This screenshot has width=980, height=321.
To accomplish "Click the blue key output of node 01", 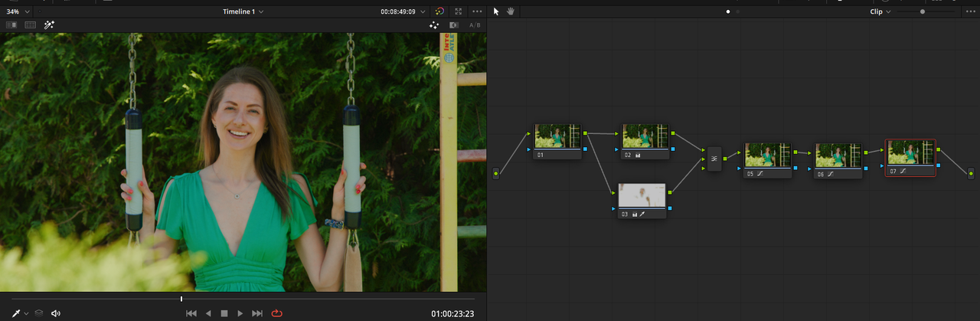I will pyautogui.click(x=586, y=149).
